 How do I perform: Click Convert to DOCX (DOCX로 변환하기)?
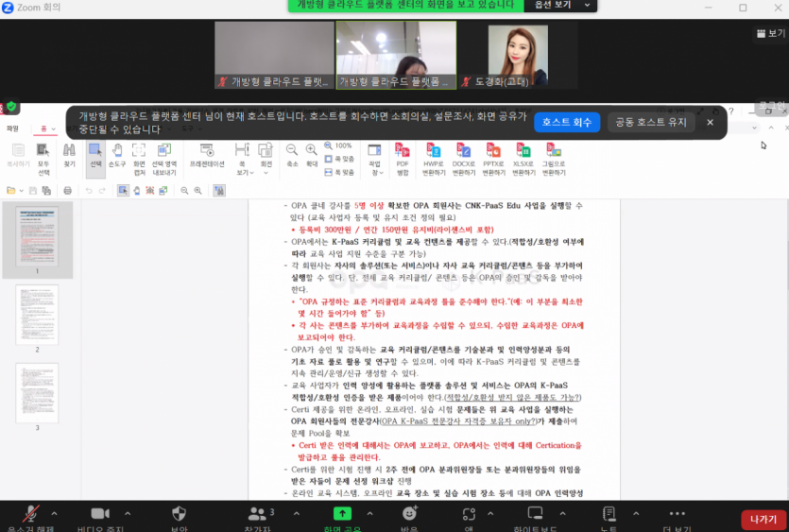[463, 159]
